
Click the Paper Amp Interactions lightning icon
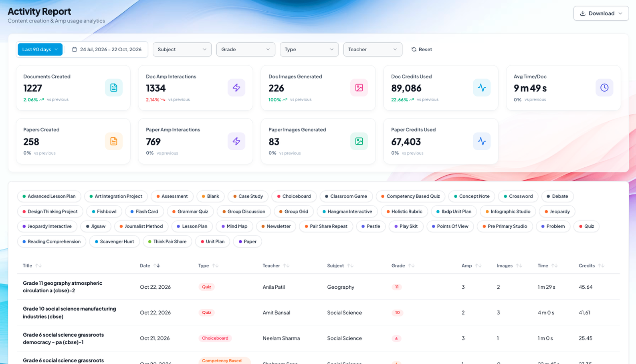236,141
